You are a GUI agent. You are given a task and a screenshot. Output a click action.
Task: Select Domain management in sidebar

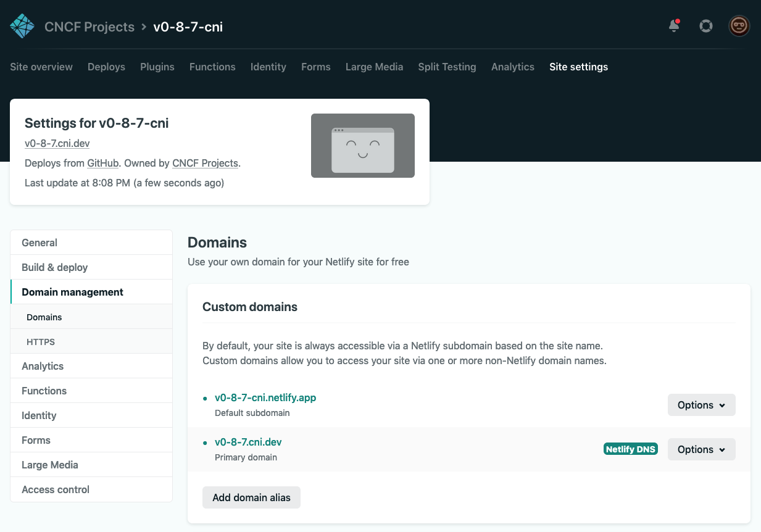coord(91,292)
